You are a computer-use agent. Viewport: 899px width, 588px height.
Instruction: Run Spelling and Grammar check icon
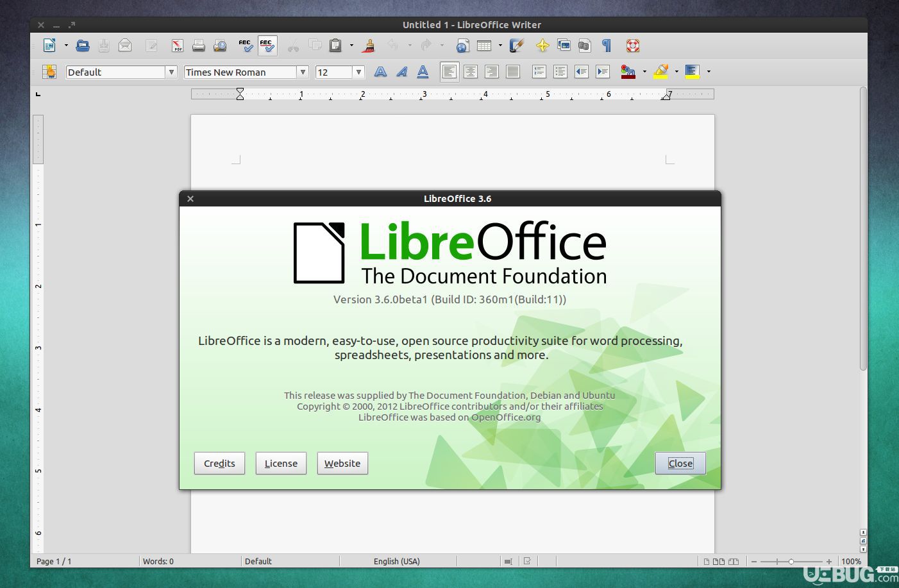pos(245,46)
